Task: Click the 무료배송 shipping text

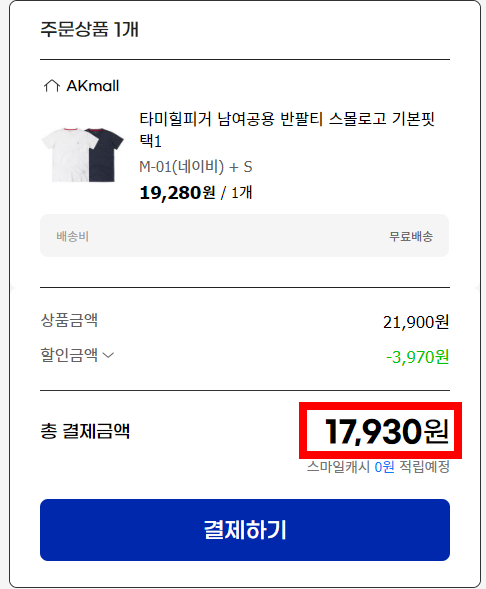Action: tap(411, 236)
